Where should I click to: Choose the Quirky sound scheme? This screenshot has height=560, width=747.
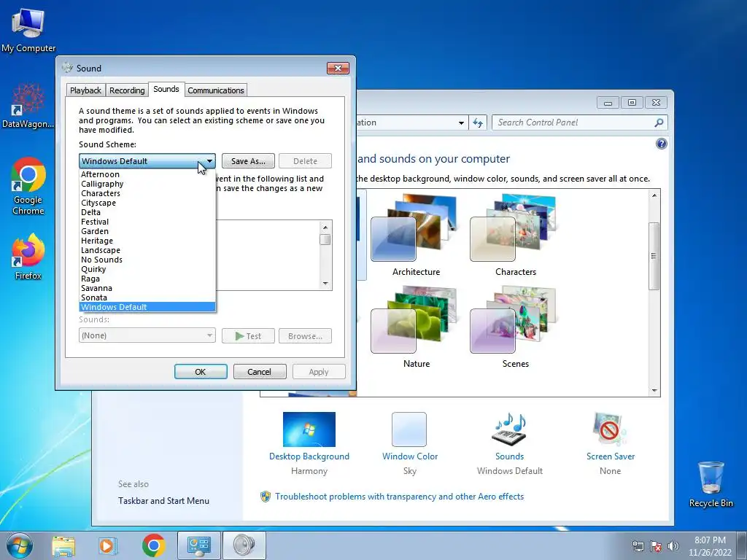(x=147, y=270)
